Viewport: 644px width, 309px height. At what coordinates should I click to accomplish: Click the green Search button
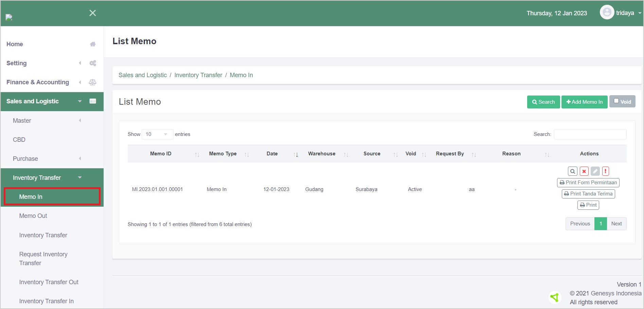point(543,102)
